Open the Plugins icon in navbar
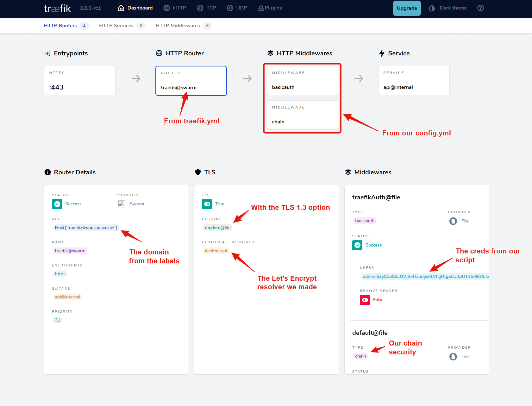532x406 pixels. click(261, 8)
